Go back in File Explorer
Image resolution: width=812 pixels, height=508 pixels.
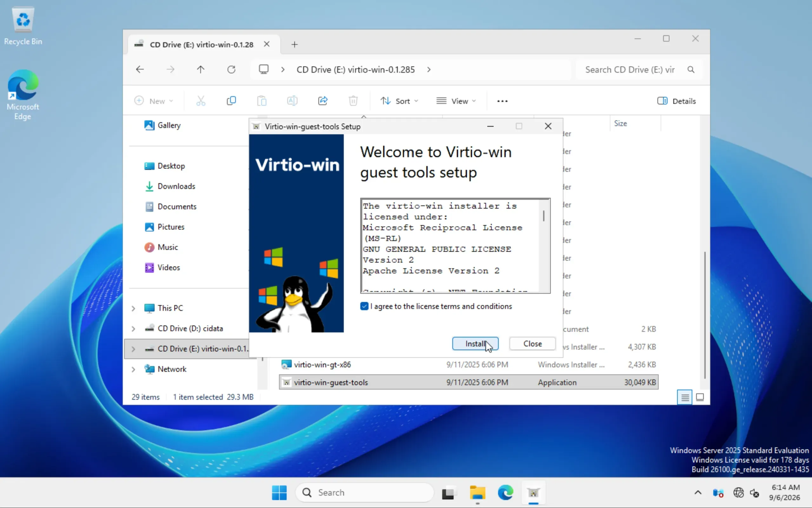(x=140, y=70)
